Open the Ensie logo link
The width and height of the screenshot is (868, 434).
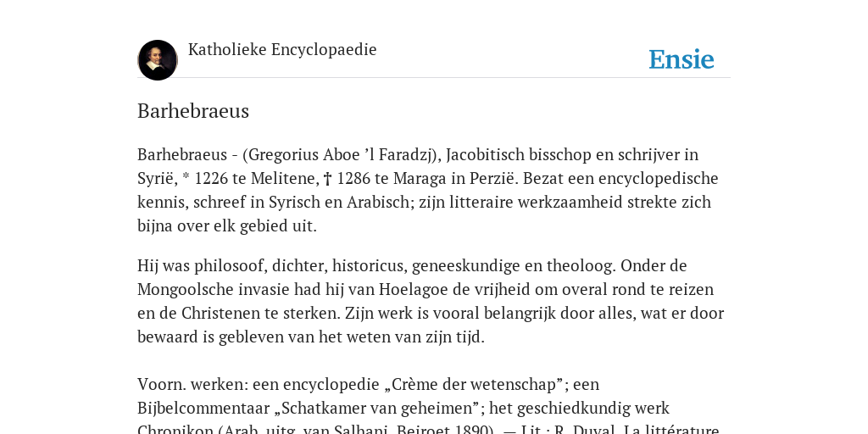[x=682, y=59]
